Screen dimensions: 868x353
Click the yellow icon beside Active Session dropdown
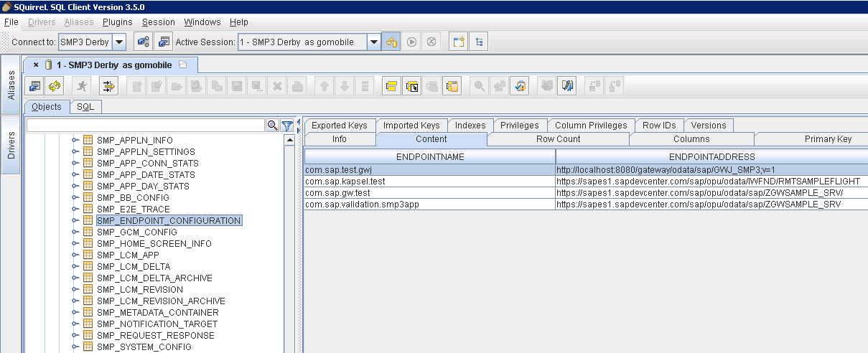click(x=391, y=42)
